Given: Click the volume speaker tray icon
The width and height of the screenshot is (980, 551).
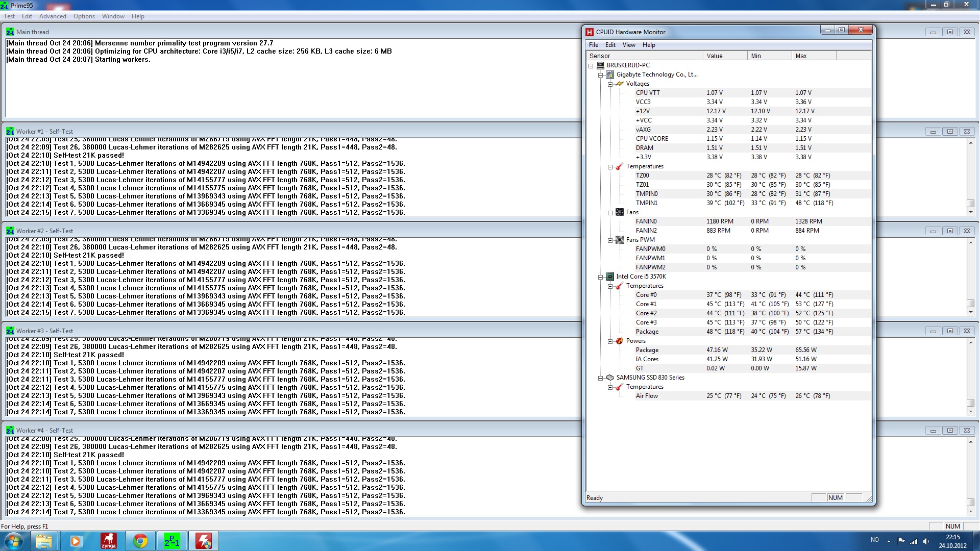Looking at the screenshot, I should [926, 541].
